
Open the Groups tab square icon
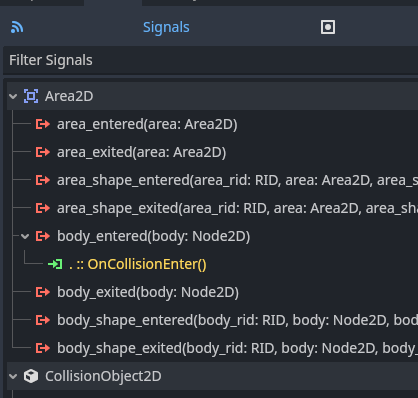click(328, 27)
